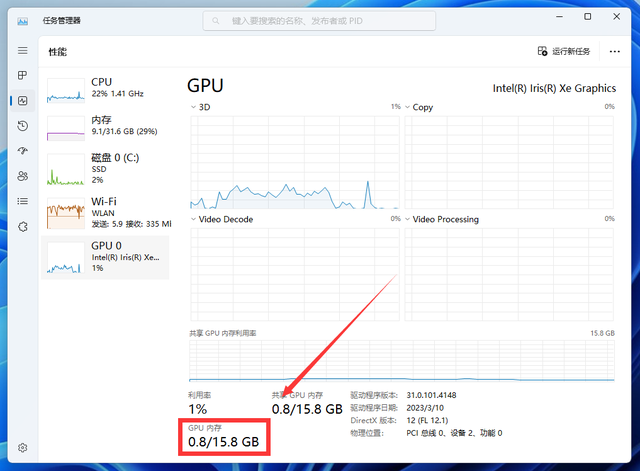Screen dimensions: 640x471
Task: Open the Startup apps icon
Action: point(22,151)
